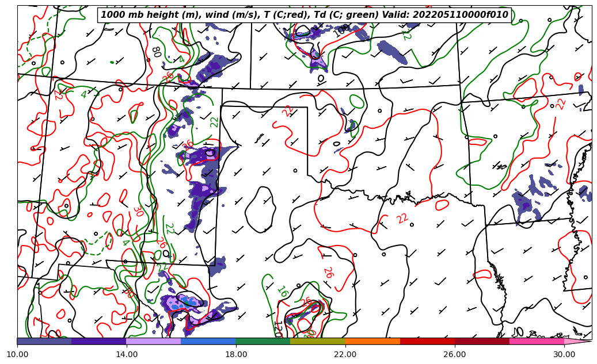Image resolution: width=597 pixels, height=364 pixels.
Task: Click the pink 28–30 colorbar segment
Action: [x=537, y=341]
